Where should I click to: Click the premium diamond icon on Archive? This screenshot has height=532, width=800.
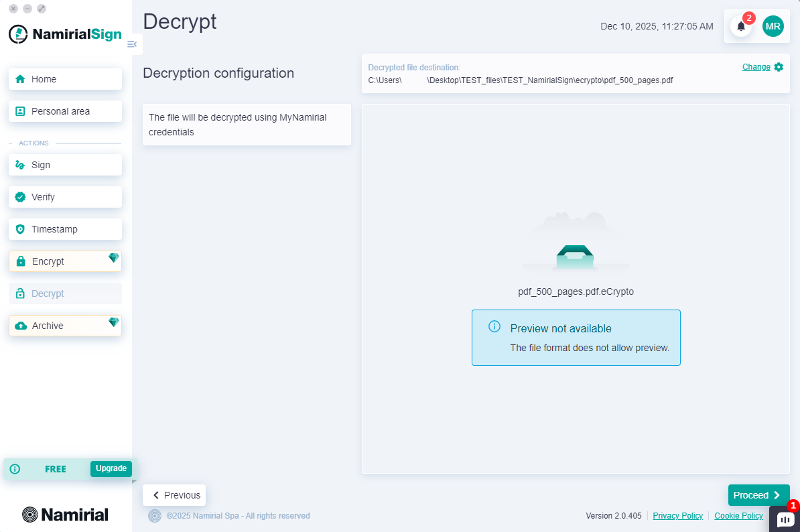(114, 322)
